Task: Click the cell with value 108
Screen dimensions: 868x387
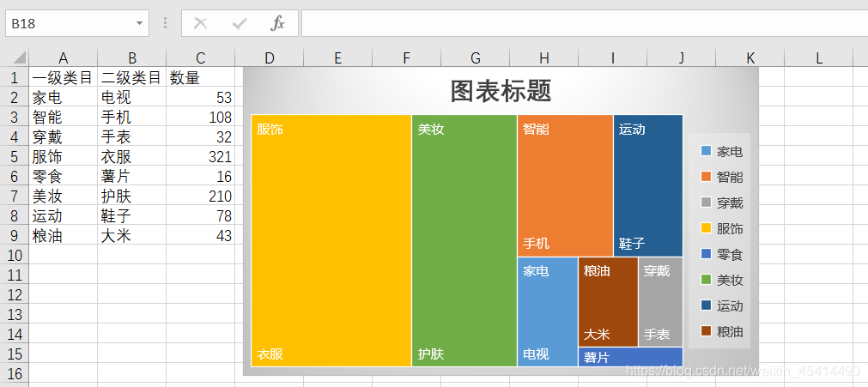Action: 200,118
